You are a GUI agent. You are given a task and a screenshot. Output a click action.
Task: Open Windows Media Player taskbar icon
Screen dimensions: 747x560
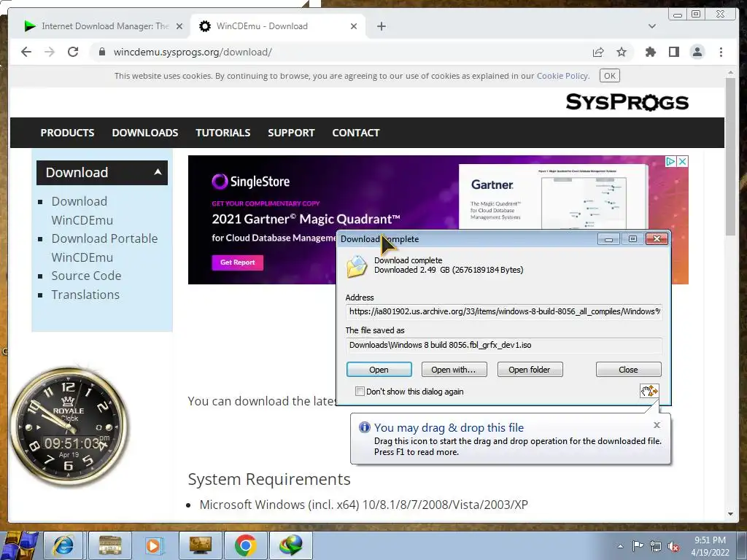coord(154,545)
